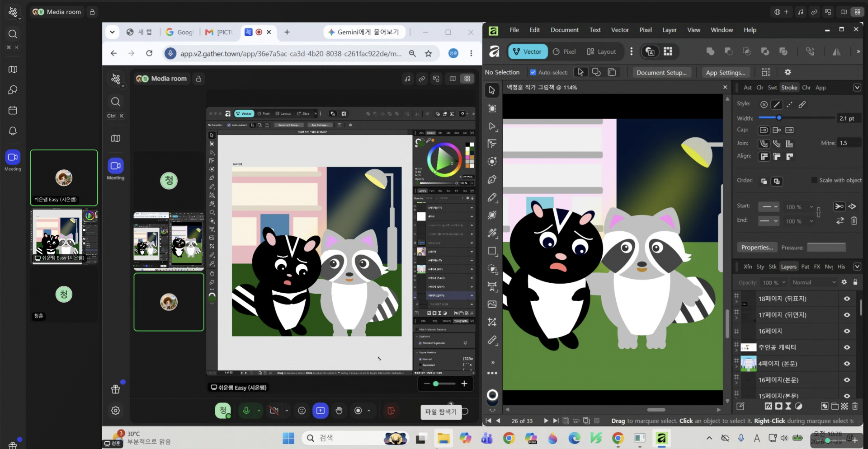Open the Normal blend mode dropdown
Screen dimensions: 868x449
(814, 282)
